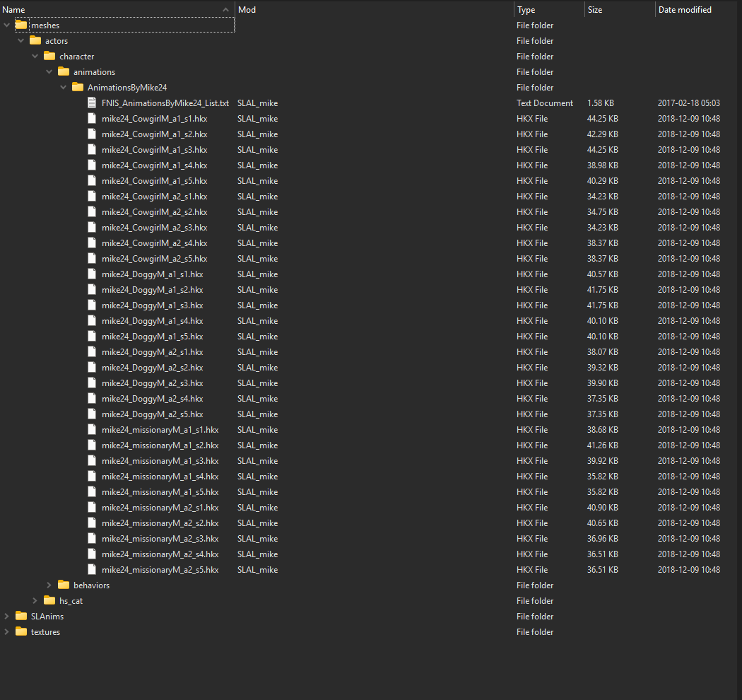Click file icon of mike24_DoggyM_a2_s2.hkx
This screenshot has height=700, width=742.
(x=92, y=368)
